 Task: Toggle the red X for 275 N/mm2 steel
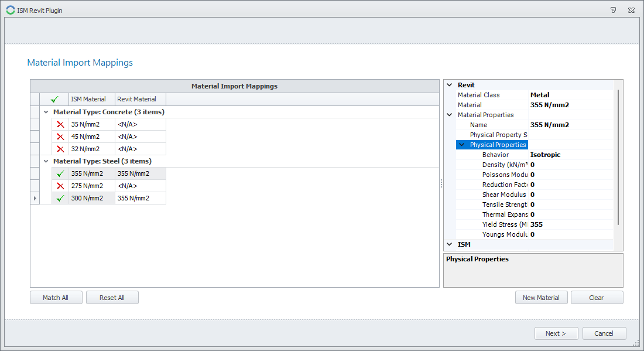point(60,186)
